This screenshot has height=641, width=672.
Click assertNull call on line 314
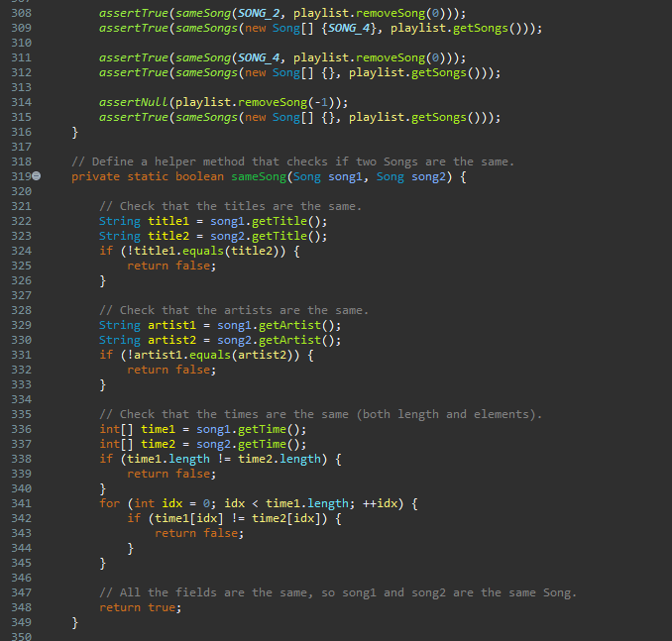[x=133, y=102]
